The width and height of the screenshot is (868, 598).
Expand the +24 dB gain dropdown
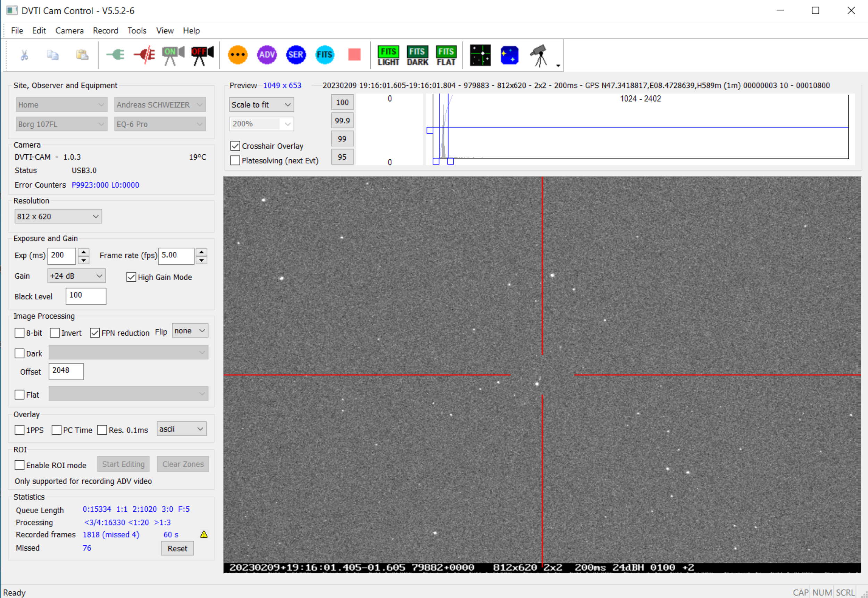point(76,276)
